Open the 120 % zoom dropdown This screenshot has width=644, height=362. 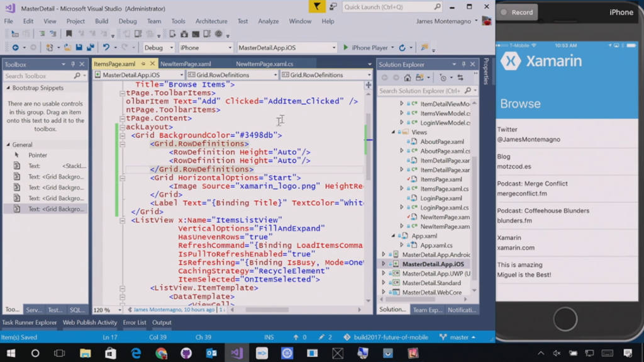pos(119,310)
